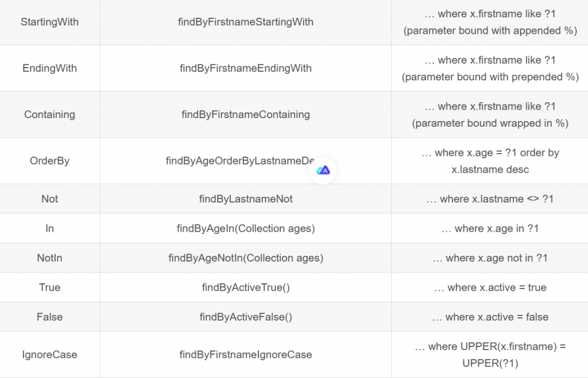Click findByAgeNotIn(Collection ages) text

point(246,258)
